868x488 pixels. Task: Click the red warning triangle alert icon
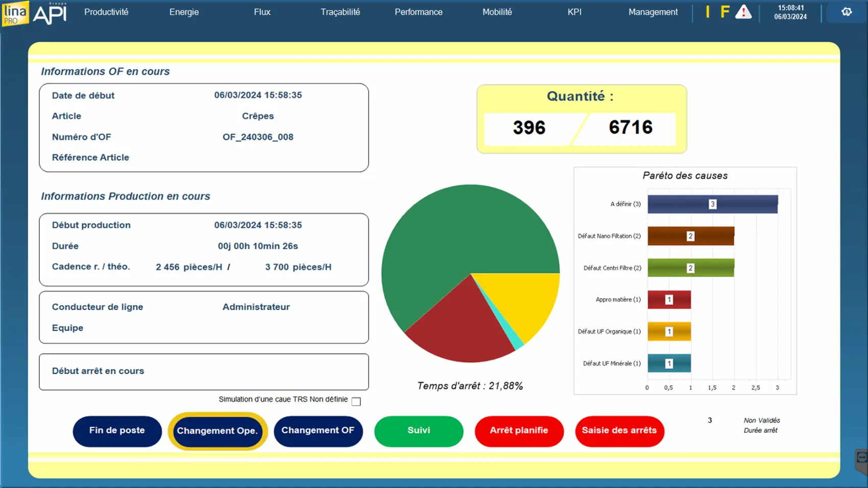(743, 12)
